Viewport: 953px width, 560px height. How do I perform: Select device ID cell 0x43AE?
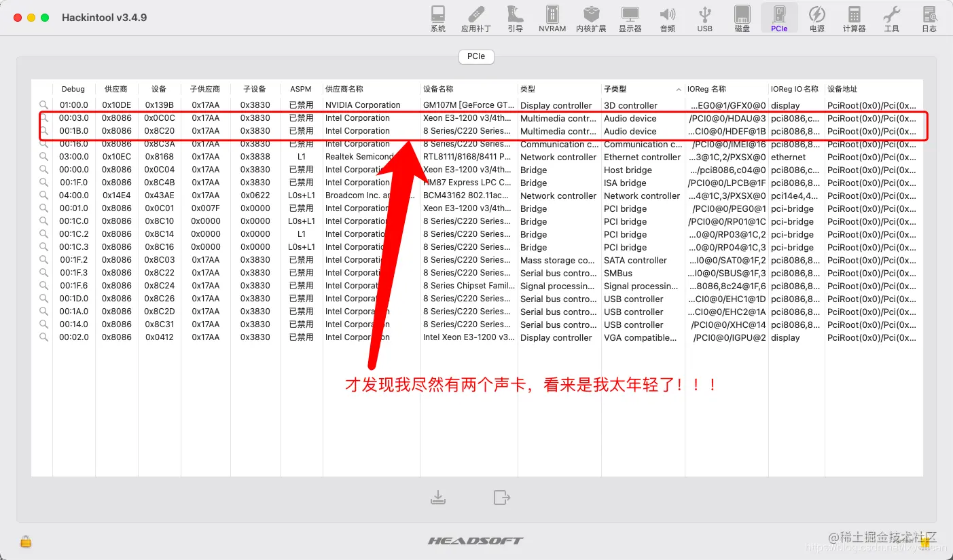click(x=158, y=195)
